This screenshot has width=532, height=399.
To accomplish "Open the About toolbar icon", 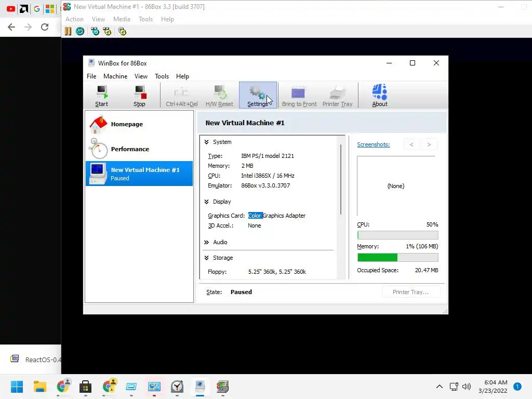I will point(379,96).
